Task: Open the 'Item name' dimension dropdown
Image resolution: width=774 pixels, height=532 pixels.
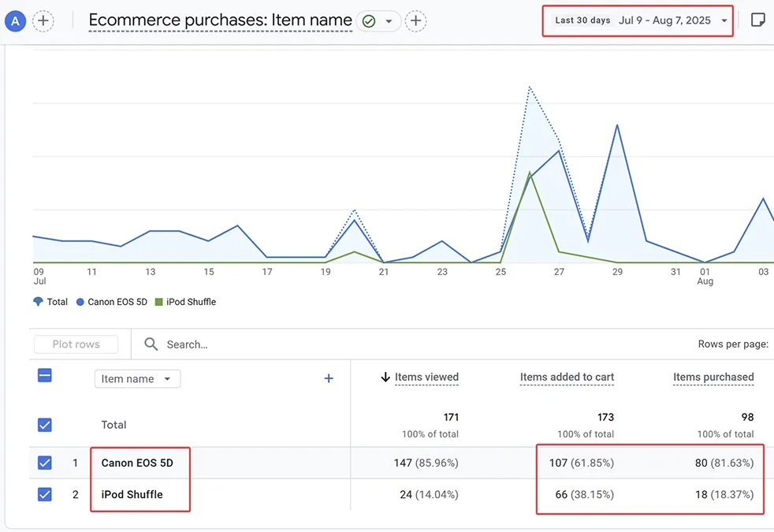Action: coord(137,379)
